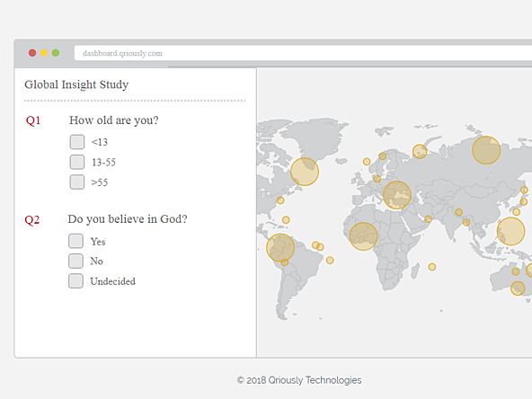This screenshot has height=399, width=532.
Task: Select the large bubble over the Mediterranean
Action: tap(397, 195)
